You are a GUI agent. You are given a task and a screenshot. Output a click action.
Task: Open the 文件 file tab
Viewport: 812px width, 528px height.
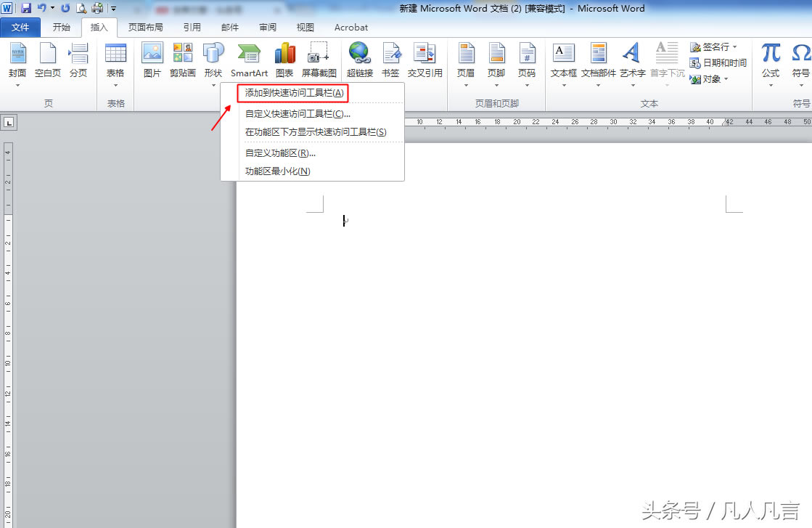point(21,28)
